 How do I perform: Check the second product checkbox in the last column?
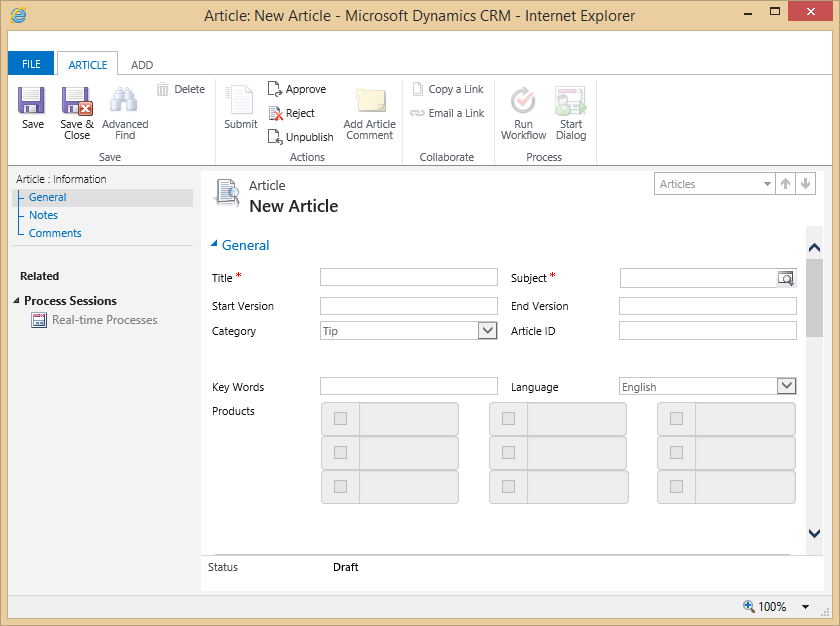pos(677,452)
